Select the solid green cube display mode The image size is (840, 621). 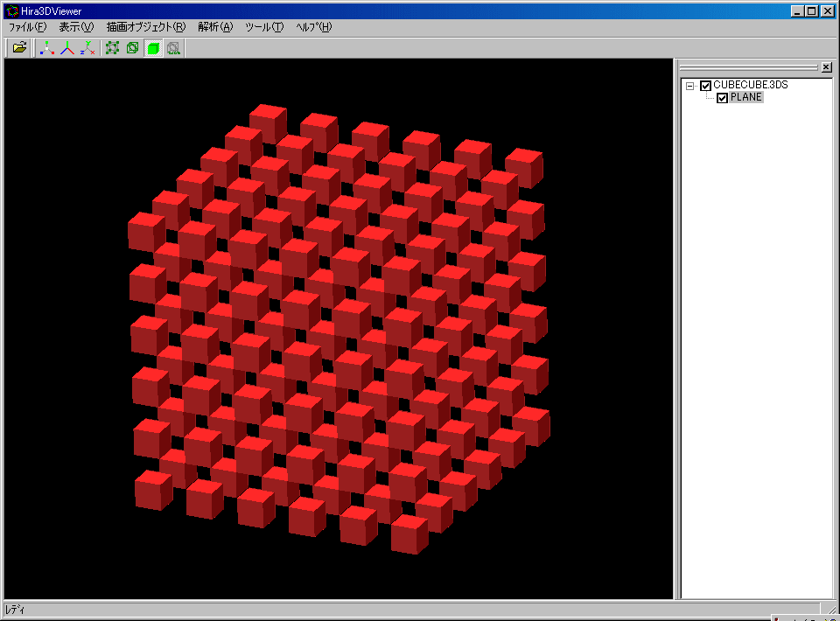tap(153, 48)
